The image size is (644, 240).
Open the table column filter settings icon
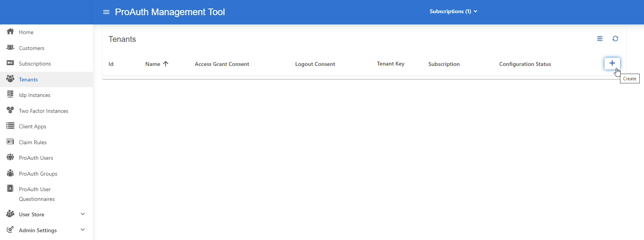click(x=600, y=38)
